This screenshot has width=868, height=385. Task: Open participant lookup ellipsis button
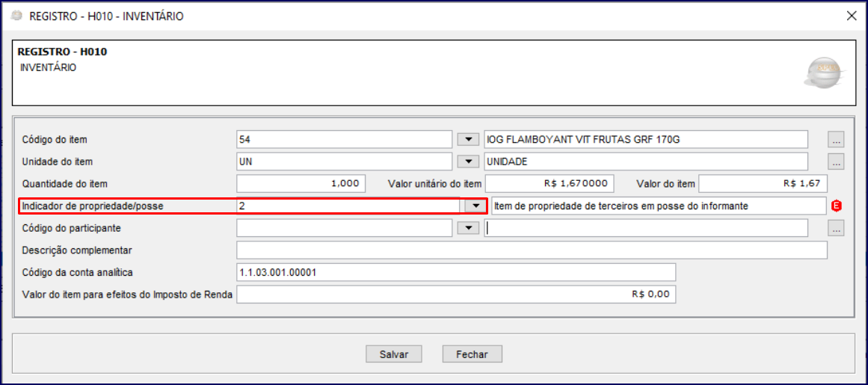click(836, 227)
